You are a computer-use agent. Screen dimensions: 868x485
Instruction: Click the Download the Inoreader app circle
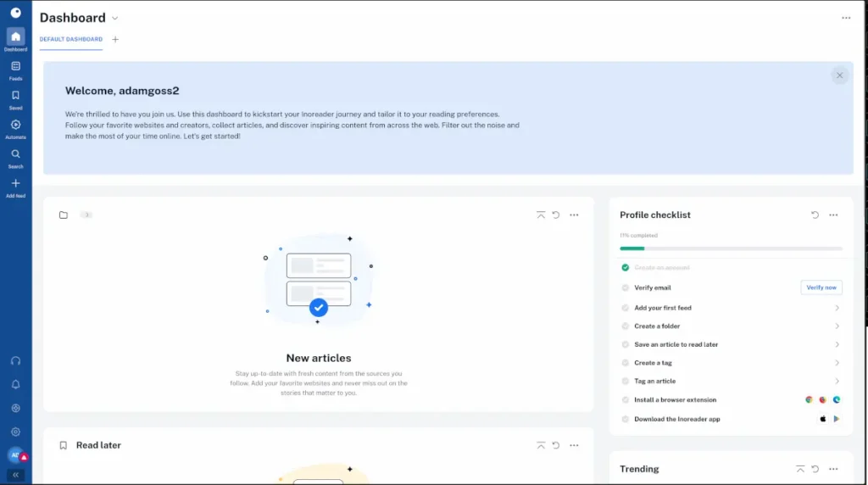625,419
